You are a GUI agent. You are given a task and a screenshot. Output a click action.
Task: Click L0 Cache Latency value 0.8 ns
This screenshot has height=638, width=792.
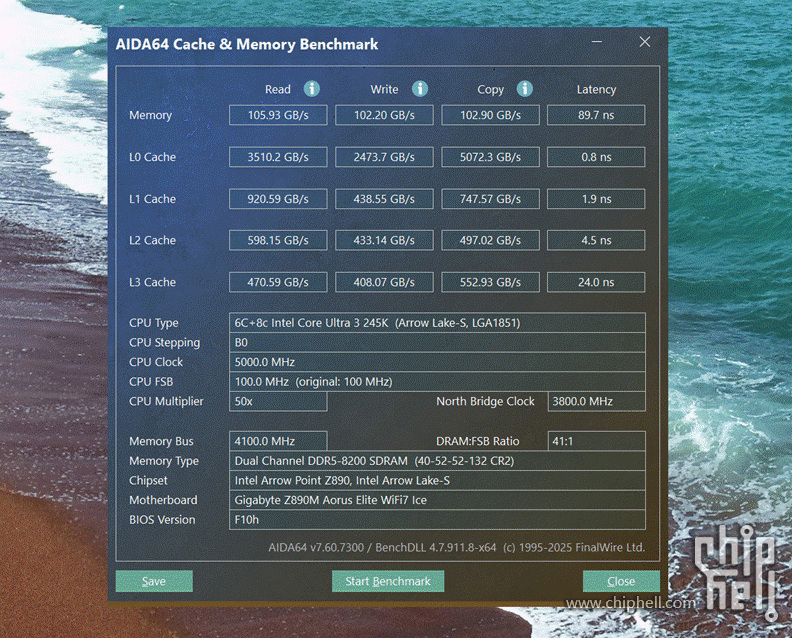click(x=596, y=157)
